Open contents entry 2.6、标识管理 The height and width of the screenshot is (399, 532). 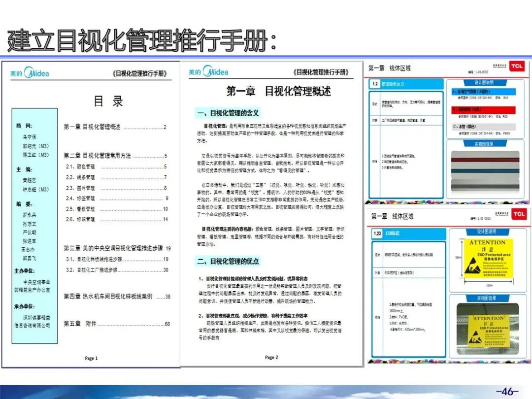(x=117, y=219)
